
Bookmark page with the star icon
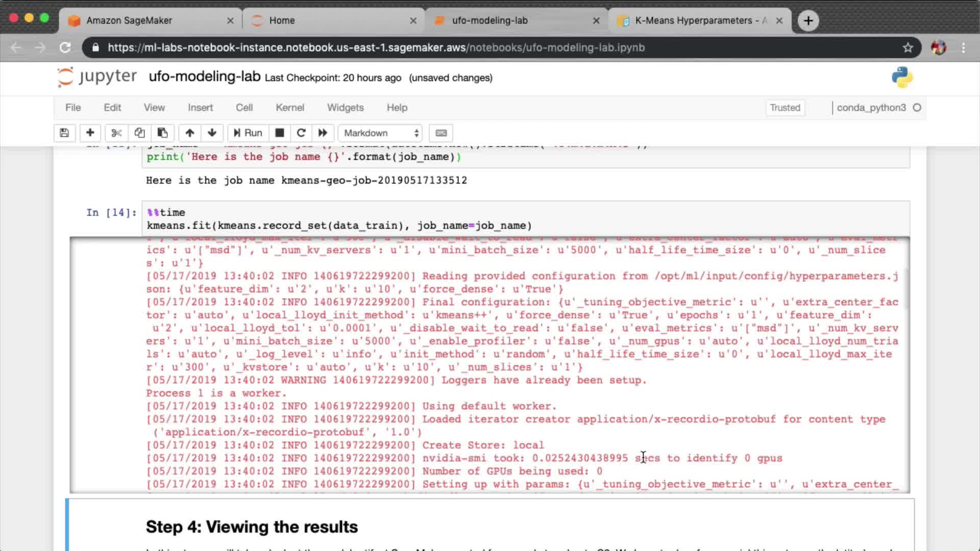[x=908, y=47]
